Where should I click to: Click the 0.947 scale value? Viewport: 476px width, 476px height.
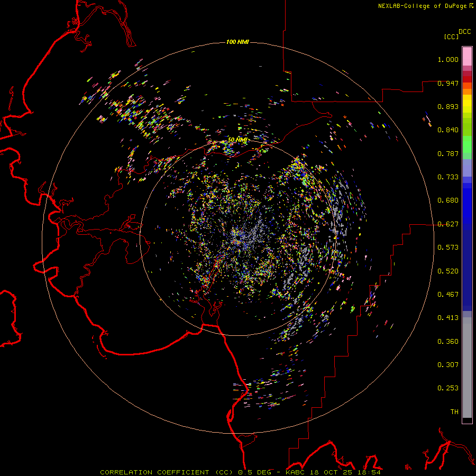(448, 83)
